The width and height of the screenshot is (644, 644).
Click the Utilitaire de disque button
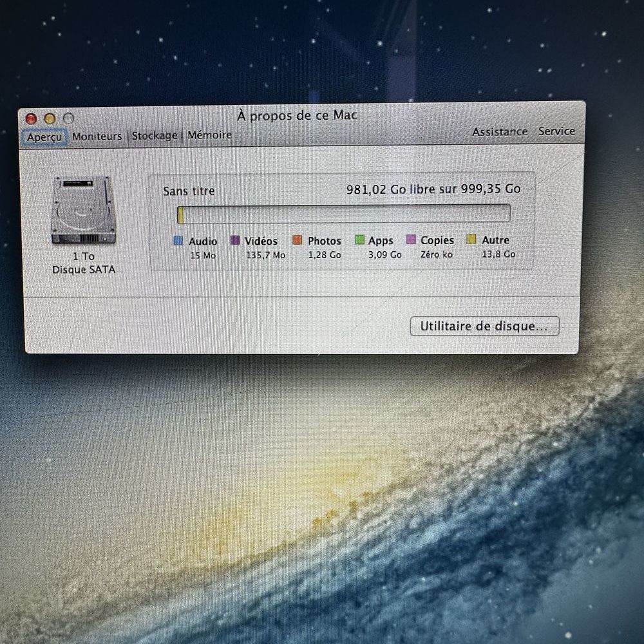(485, 326)
